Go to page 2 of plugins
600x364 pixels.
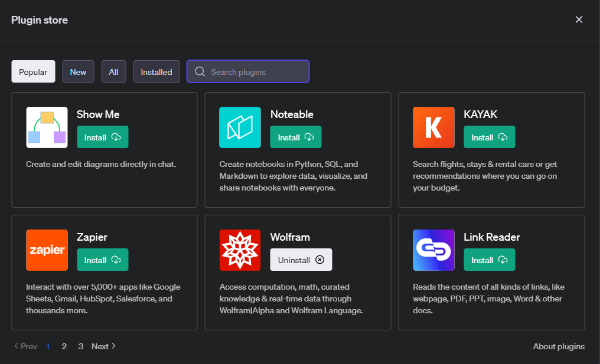(x=64, y=346)
